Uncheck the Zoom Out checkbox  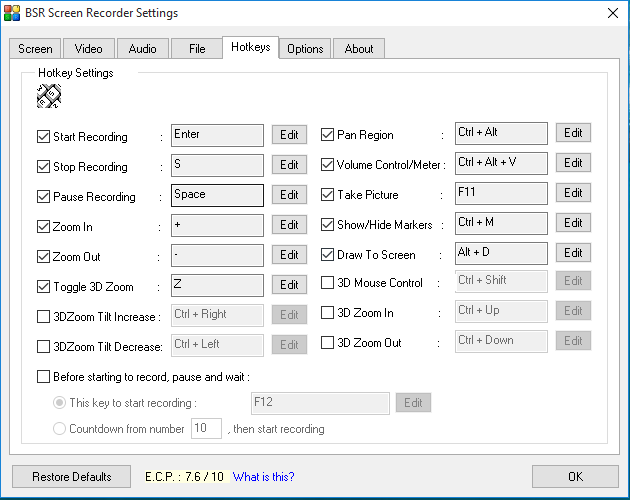click(x=43, y=256)
